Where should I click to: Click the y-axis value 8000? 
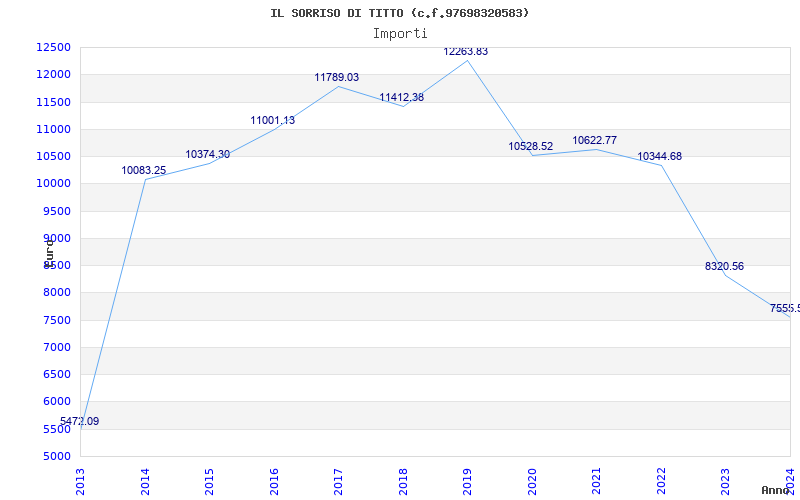coord(56,293)
